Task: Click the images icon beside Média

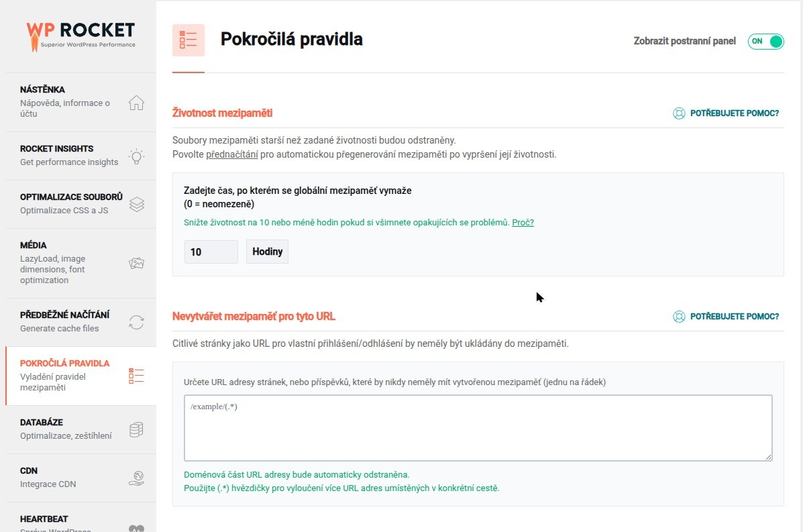Action: point(136,264)
